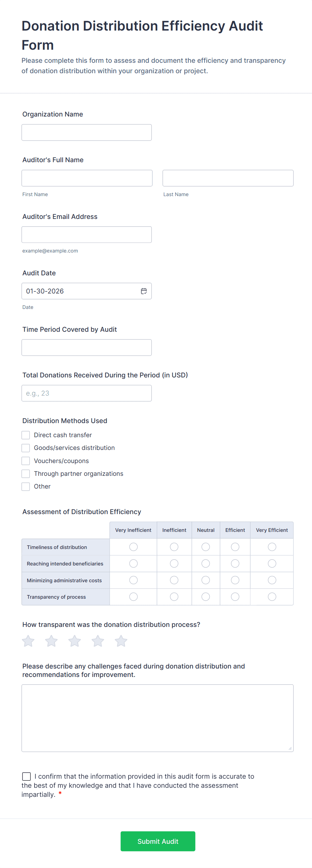Enable the Through partner organizations option

[25, 473]
